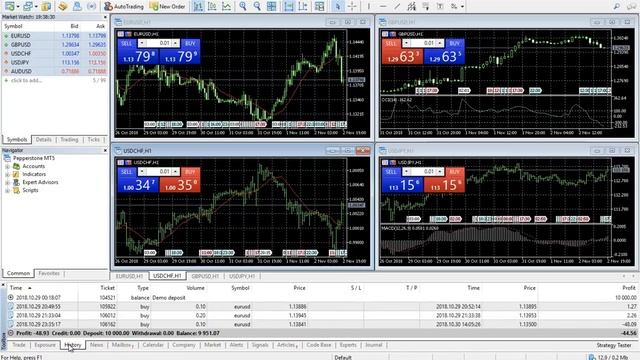Switch to Favorites tab in Navigator
The width and height of the screenshot is (640, 360).
point(49,273)
